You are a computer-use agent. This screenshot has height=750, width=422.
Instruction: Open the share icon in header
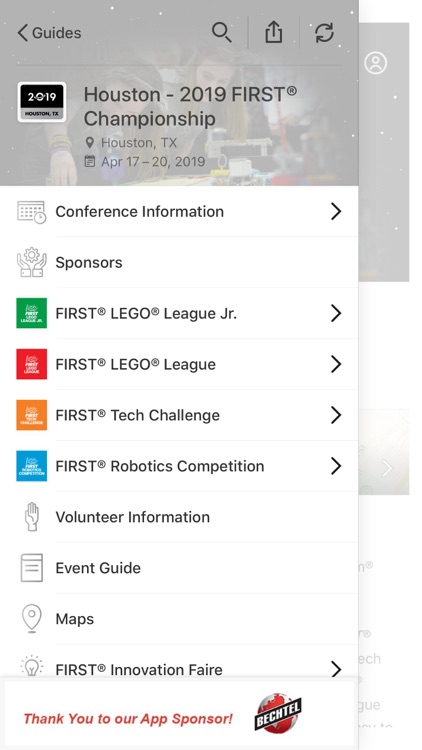click(x=274, y=33)
